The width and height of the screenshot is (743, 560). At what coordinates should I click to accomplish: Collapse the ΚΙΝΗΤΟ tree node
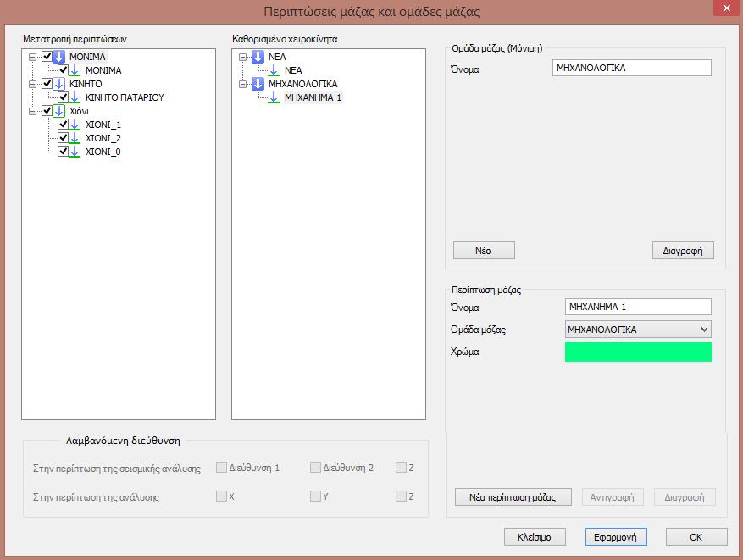(33, 85)
